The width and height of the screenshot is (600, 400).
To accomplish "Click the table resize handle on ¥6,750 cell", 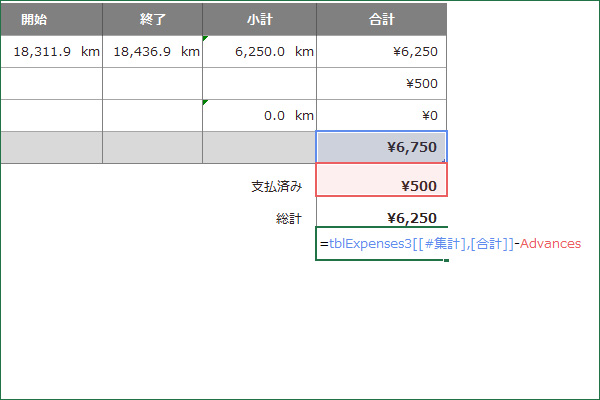I will point(444,161).
